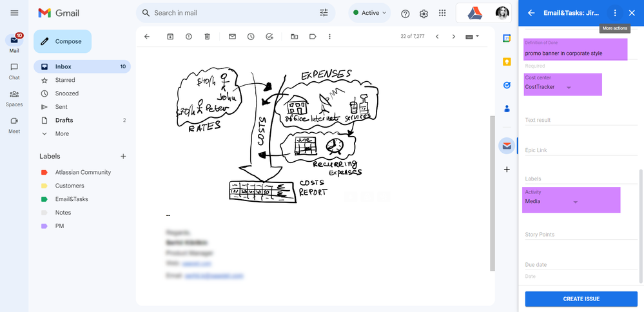Close the Email&Tasks panel
The height and width of the screenshot is (312, 644).
[632, 13]
